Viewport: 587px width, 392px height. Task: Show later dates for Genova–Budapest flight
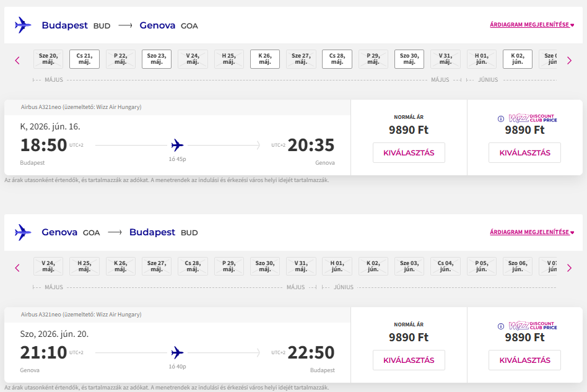pyautogui.click(x=569, y=268)
